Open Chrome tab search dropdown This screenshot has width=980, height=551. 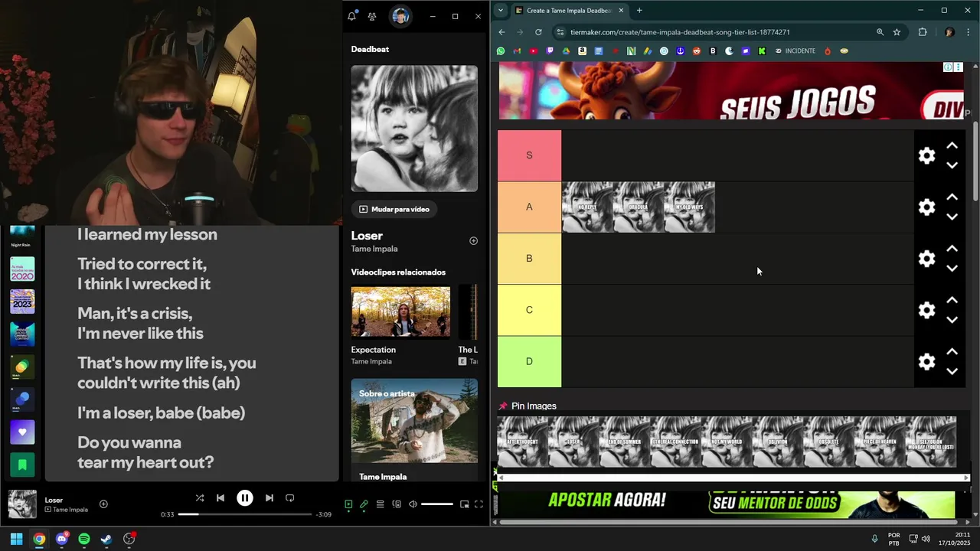(501, 11)
